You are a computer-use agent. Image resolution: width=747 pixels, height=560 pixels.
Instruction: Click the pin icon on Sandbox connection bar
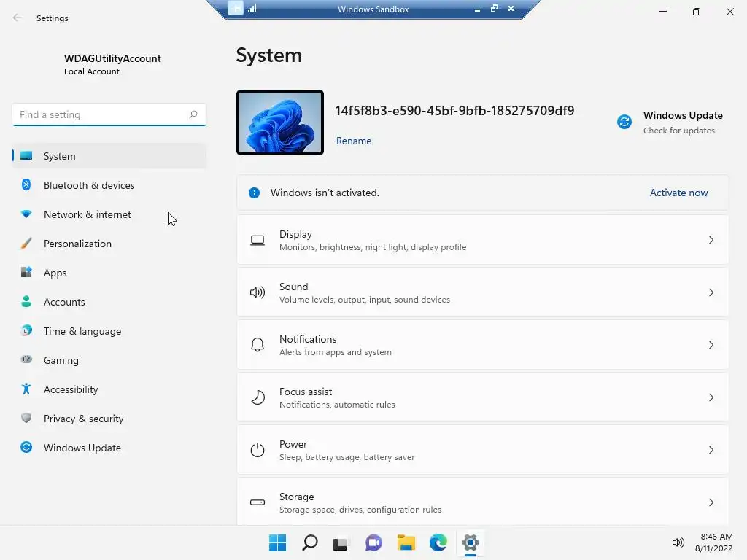tap(236, 8)
